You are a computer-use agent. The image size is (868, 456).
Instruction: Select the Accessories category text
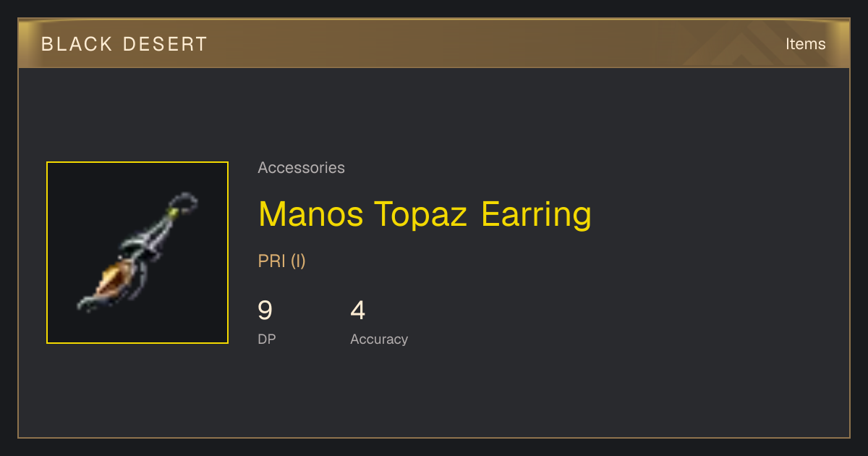point(301,168)
